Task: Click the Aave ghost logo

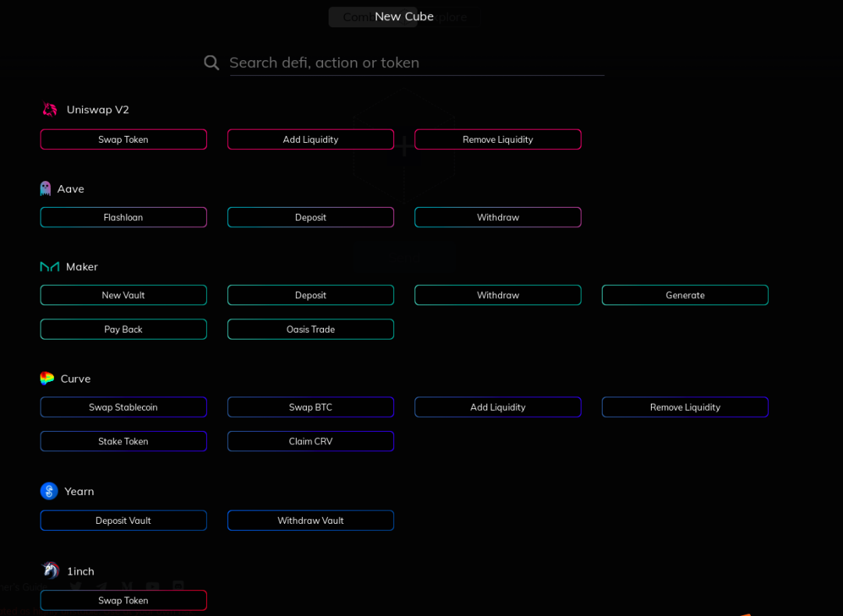Action: point(45,189)
